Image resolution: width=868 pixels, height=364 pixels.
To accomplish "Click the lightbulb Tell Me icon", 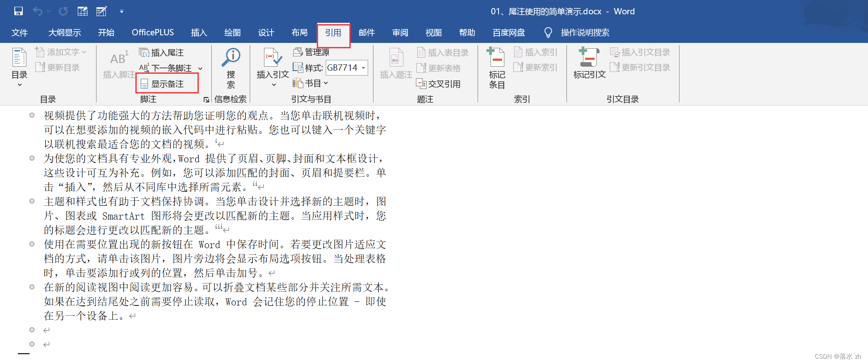I will pyautogui.click(x=548, y=33).
